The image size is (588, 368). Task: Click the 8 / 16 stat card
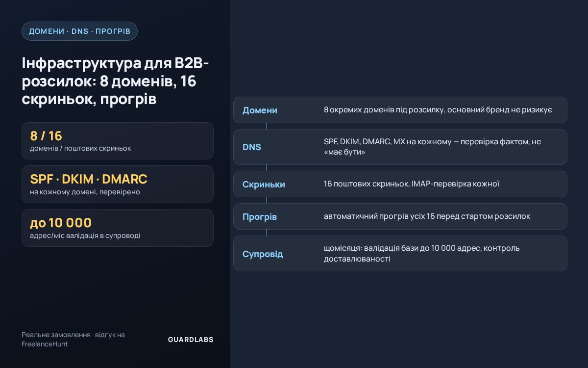118,141
